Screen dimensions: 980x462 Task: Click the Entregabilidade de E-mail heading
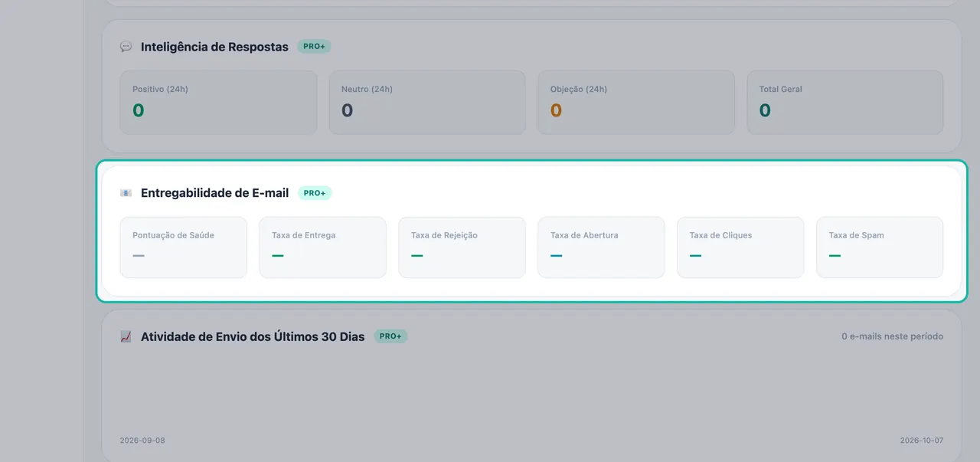pyautogui.click(x=215, y=193)
